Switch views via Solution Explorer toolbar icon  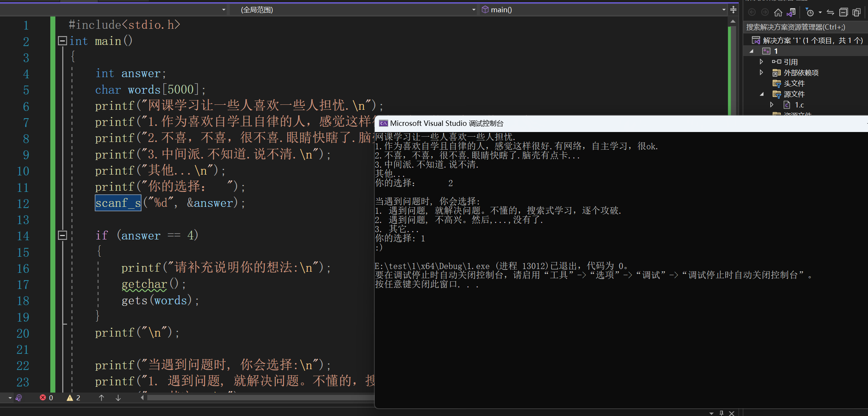click(791, 12)
